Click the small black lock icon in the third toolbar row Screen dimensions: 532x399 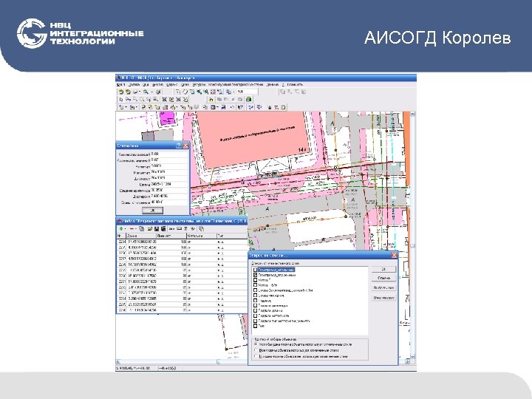tap(270, 108)
